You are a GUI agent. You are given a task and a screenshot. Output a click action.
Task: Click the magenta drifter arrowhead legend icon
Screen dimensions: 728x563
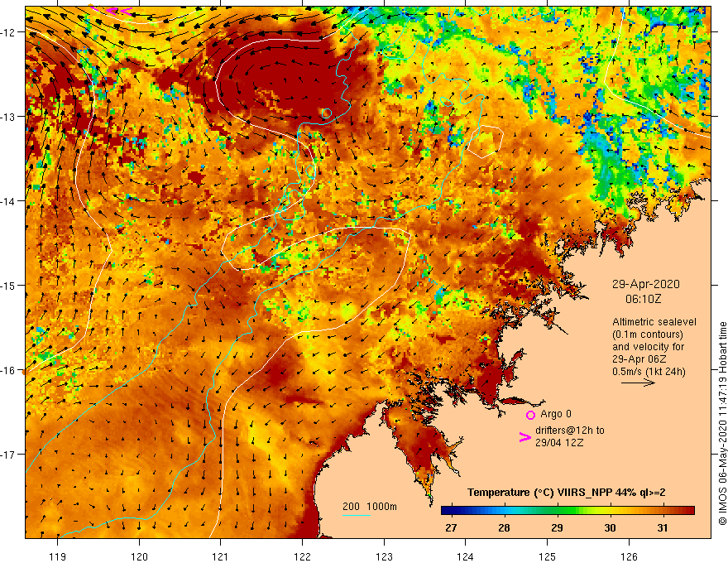click(524, 436)
